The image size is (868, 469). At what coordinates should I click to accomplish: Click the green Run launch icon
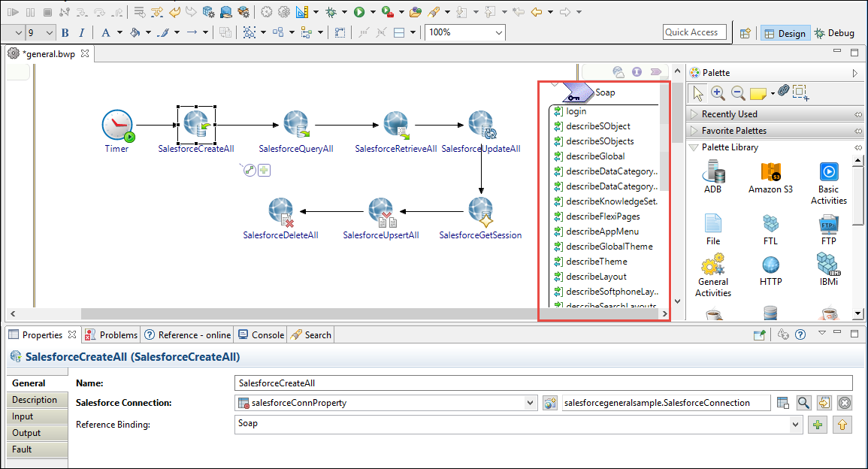tap(359, 11)
